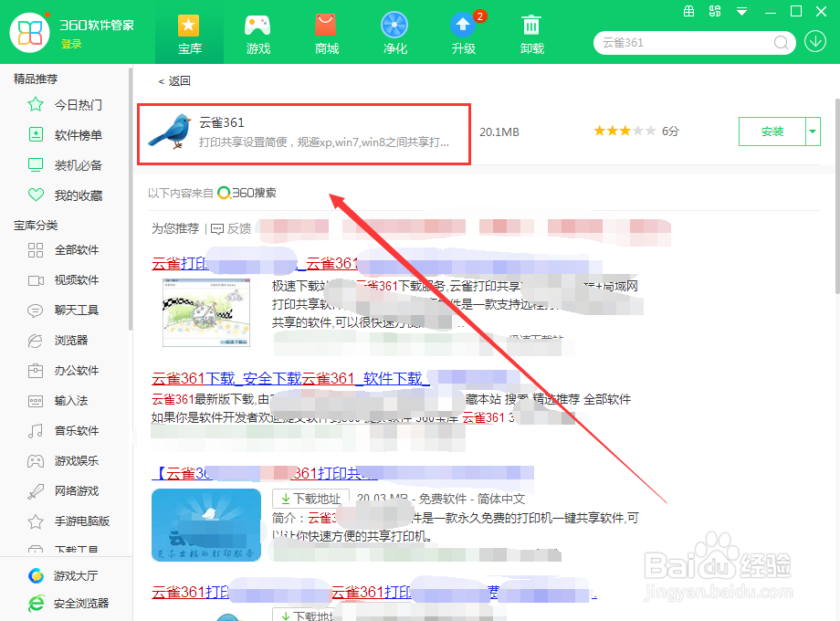
Task: Open 安全浏览器 at sidebar bottom
Action: coord(68,604)
